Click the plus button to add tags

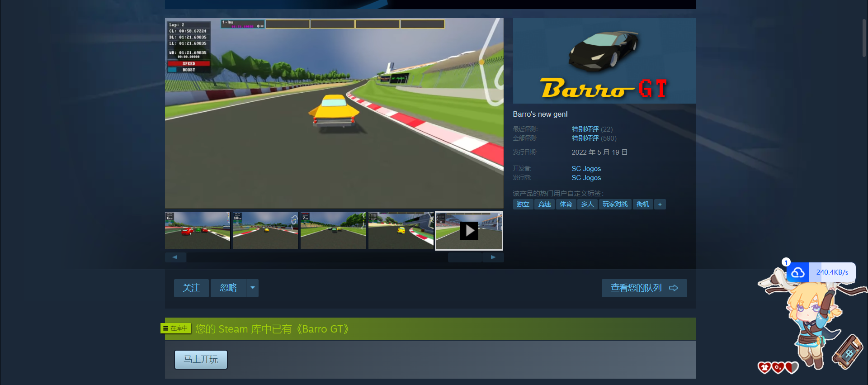[x=660, y=204]
